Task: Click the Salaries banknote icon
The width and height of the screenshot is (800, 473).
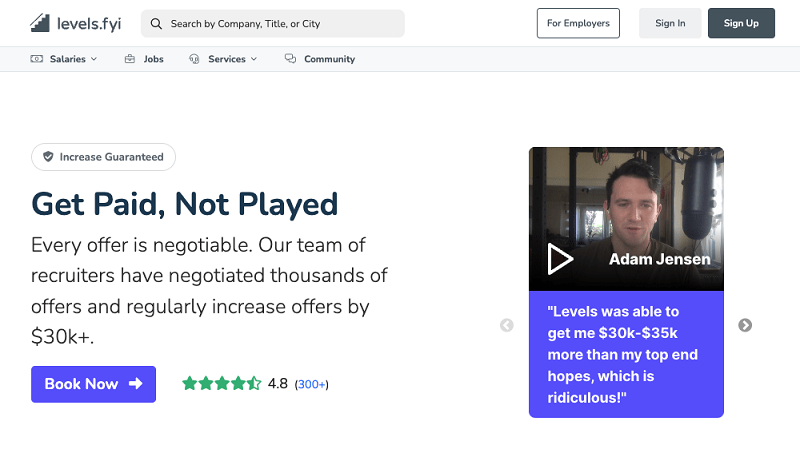Action: pyautogui.click(x=37, y=59)
